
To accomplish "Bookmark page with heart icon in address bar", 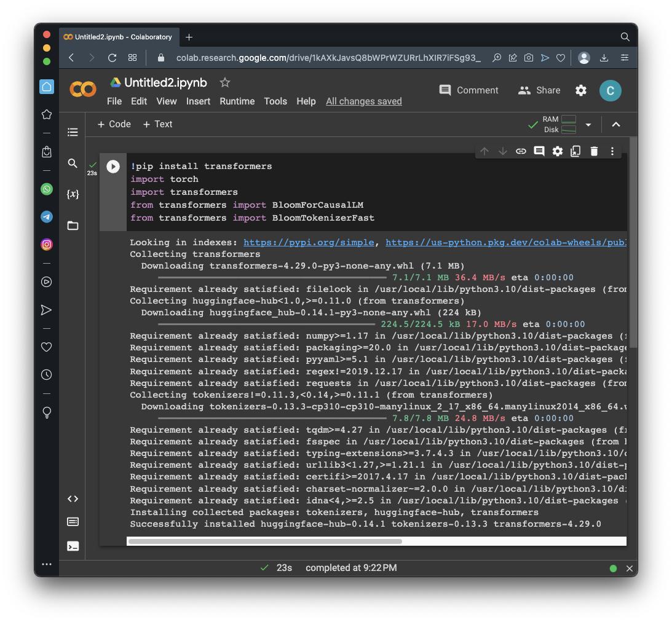I will coord(561,58).
